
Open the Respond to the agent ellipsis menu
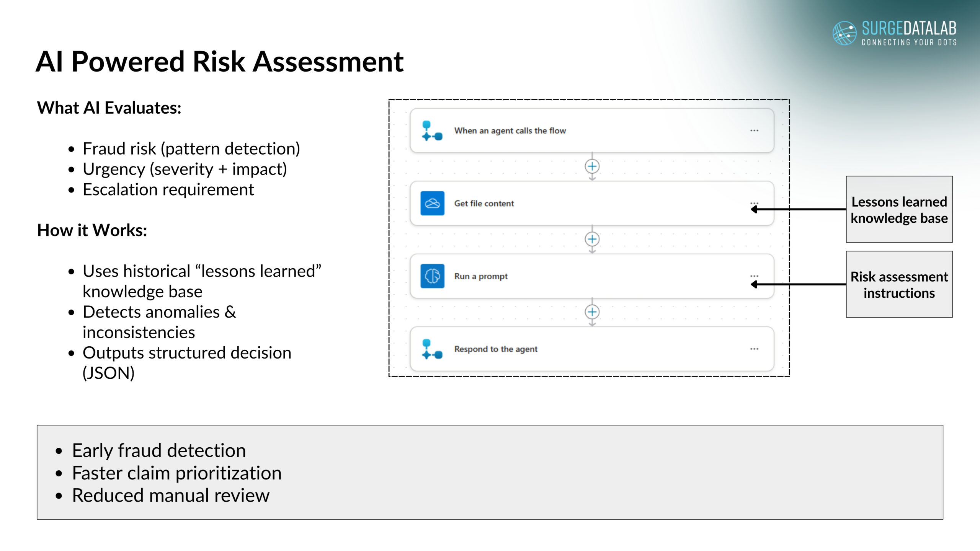coord(754,349)
